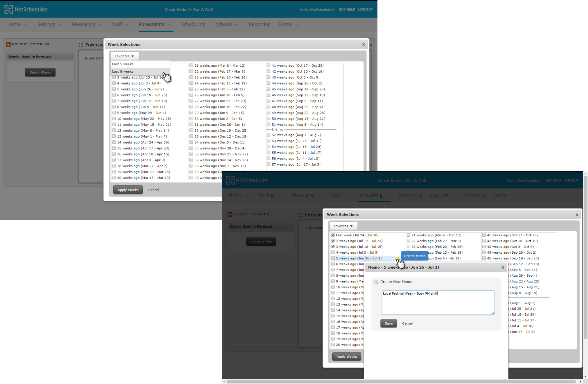
Task: Check the 57 weeks ago (Jun 27 - Jul 3) box
Action: (268, 165)
